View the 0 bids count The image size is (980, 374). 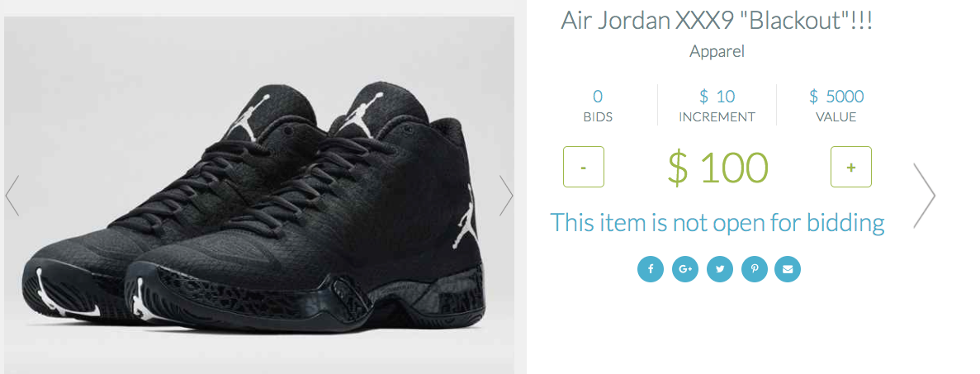(x=598, y=97)
